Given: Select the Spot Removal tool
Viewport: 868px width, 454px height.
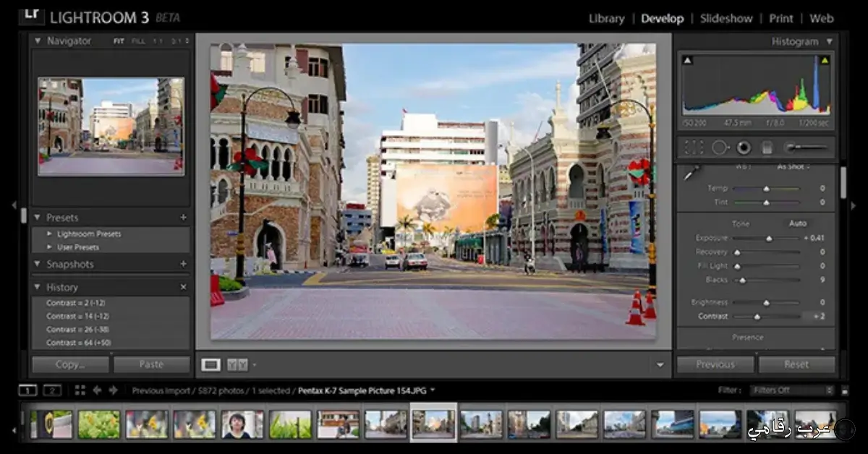Looking at the screenshot, I should click(719, 147).
